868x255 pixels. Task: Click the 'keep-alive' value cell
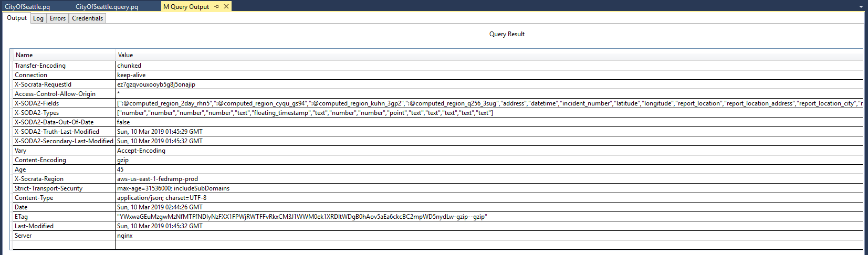click(x=489, y=75)
